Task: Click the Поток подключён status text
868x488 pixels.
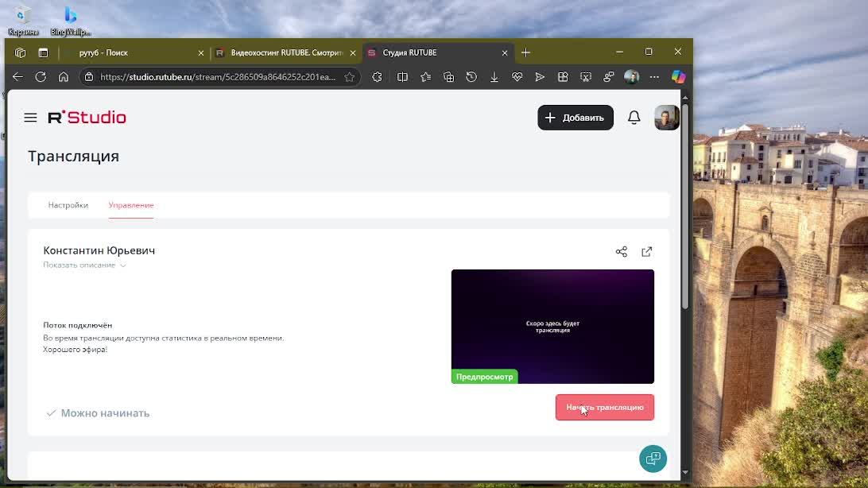Action: [x=78, y=325]
